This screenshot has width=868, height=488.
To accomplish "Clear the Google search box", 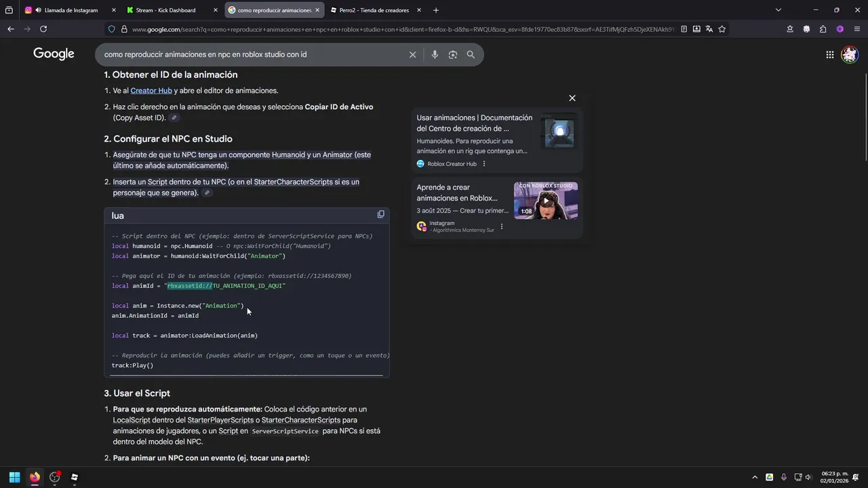I will click(x=412, y=54).
